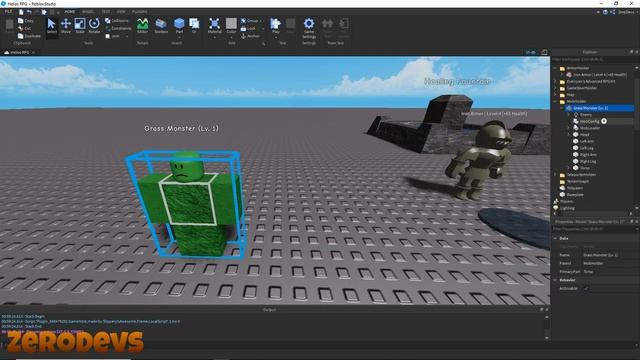
Task: Switch to the PLUGINS ribbon tab
Action: [x=140, y=12]
